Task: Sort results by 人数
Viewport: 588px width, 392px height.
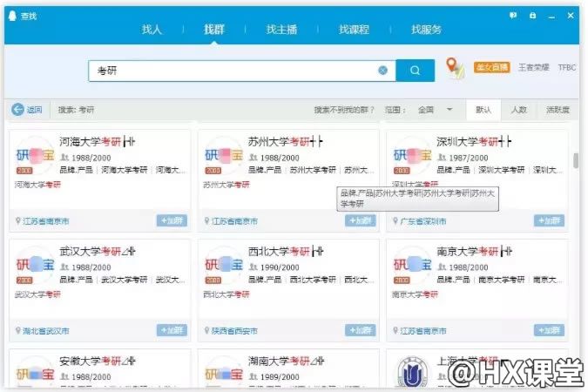Action: click(519, 110)
